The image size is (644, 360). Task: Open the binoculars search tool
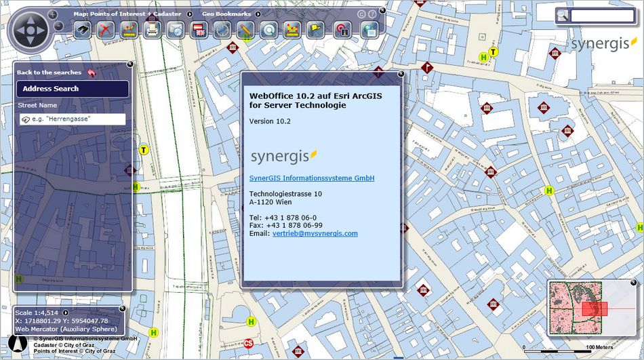tap(82, 30)
